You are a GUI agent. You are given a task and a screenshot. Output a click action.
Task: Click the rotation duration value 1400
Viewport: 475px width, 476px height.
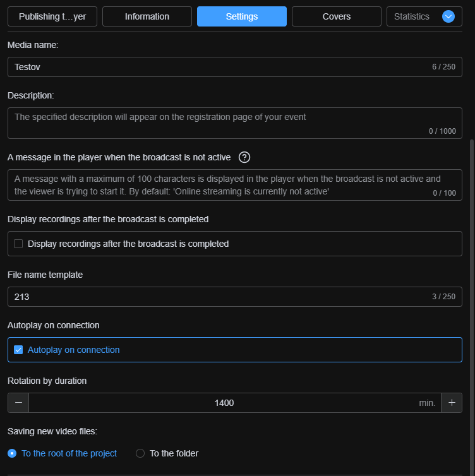224,403
